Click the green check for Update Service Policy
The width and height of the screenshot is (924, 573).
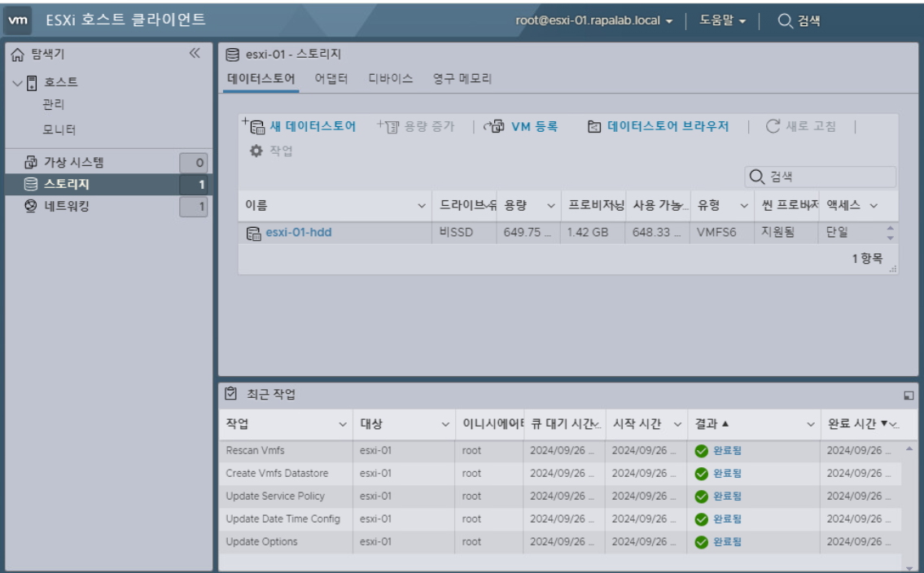click(x=701, y=496)
